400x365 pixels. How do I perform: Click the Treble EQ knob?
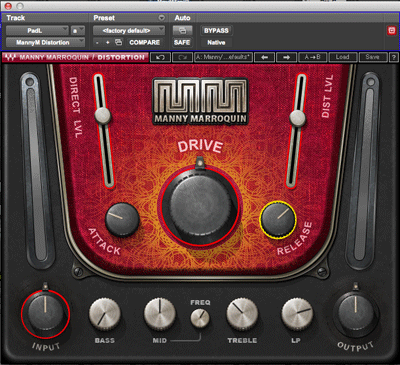point(242,314)
